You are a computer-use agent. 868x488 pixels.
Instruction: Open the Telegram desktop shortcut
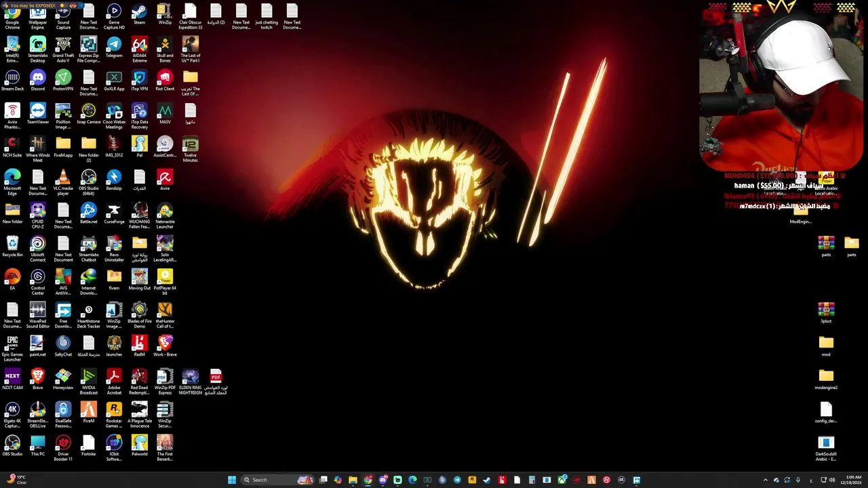(114, 48)
